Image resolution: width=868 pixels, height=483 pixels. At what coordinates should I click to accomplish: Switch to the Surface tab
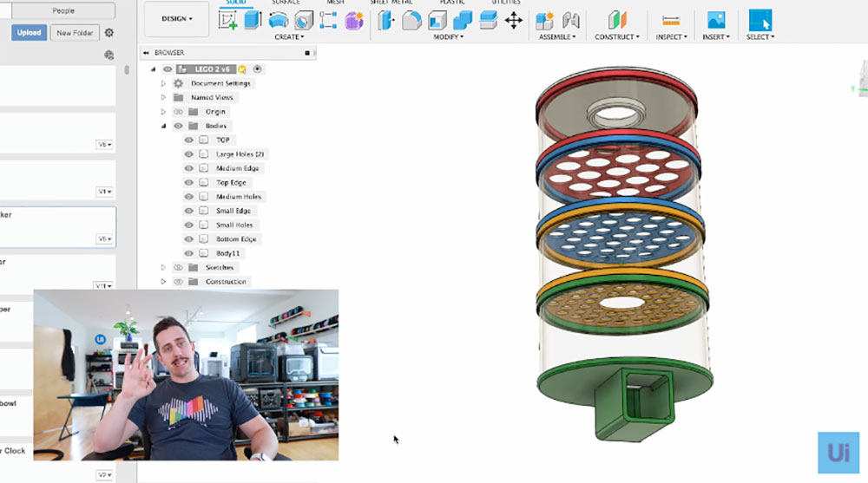(286, 3)
